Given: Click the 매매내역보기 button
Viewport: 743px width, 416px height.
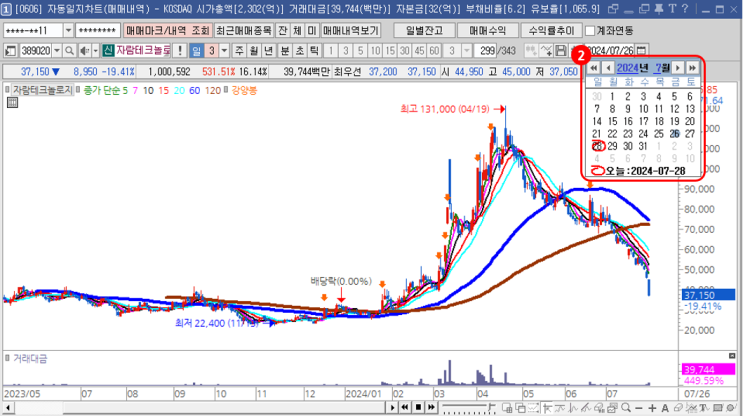Looking at the screenshot, I should tap(351, 30).
